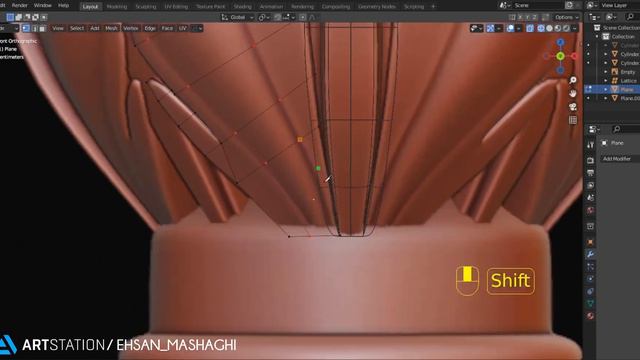
Task: Toggle X-ray display in viewport header
Action: [x=530, y=28]
